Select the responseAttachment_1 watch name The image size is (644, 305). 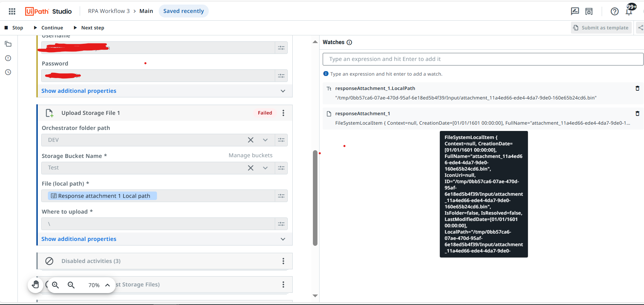tap(363, 113)
